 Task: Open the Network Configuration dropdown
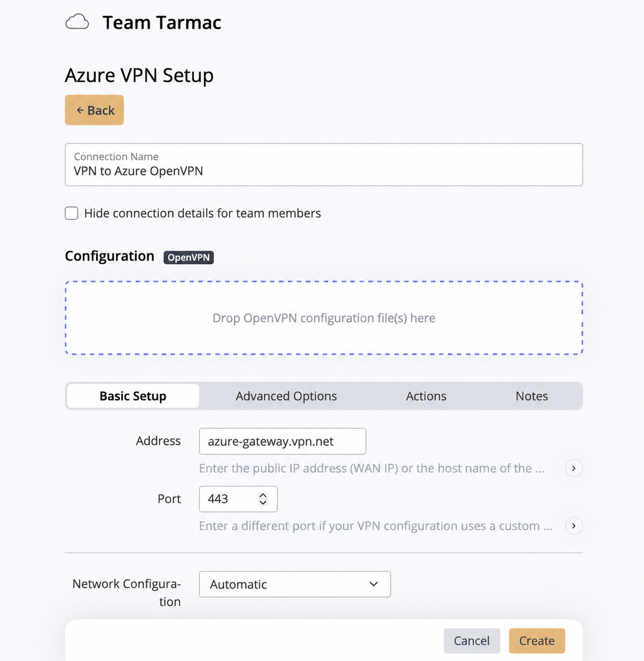coord(295,584)
